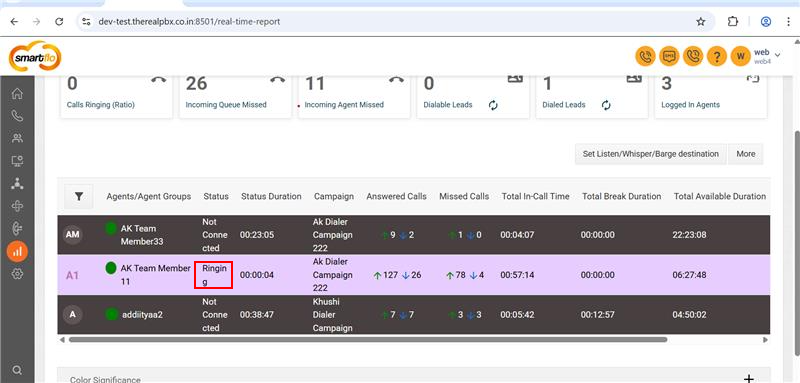This screenshot has height=383, width=800.
Task: Click the browser back arrow
Action: [x=14, y=21]
